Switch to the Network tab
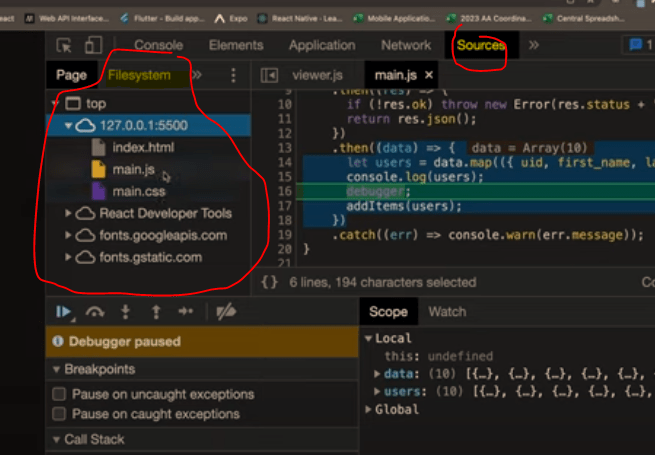 click(405, 45)
